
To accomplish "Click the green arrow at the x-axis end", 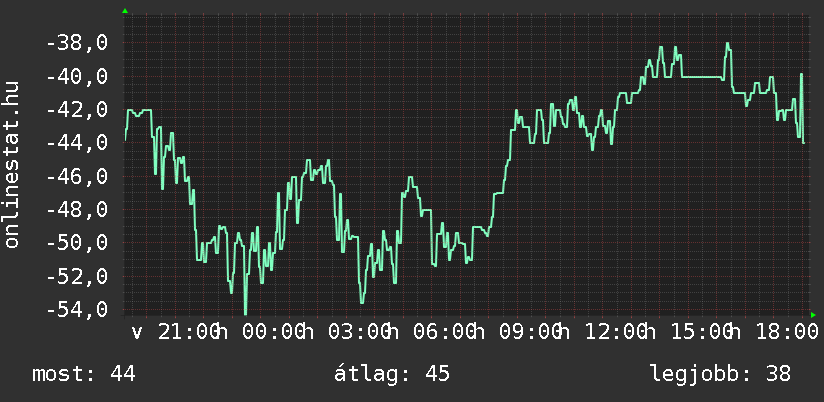I will click(x=813, y=315).
